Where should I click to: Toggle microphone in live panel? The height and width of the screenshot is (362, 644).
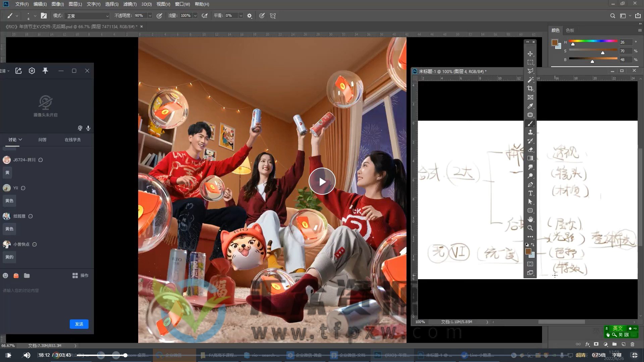tap(88, 128)
